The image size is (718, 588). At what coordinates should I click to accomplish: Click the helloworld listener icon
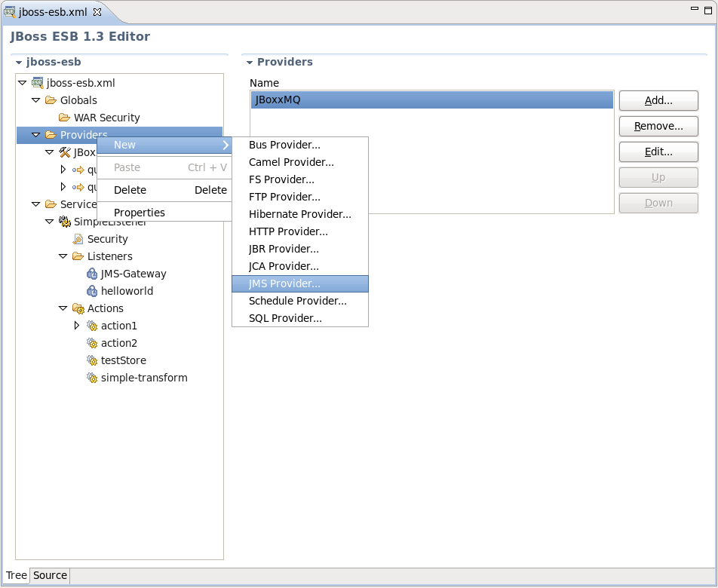[92, 291]
